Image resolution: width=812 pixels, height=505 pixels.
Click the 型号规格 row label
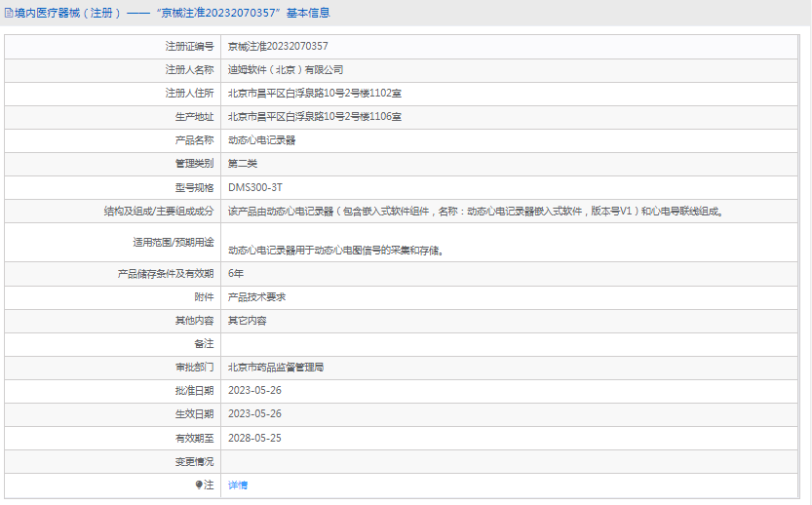194,187
